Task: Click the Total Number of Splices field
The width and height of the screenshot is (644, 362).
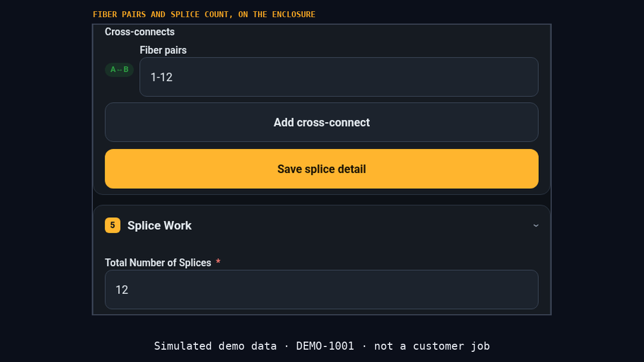Action: tap(321, 290)
